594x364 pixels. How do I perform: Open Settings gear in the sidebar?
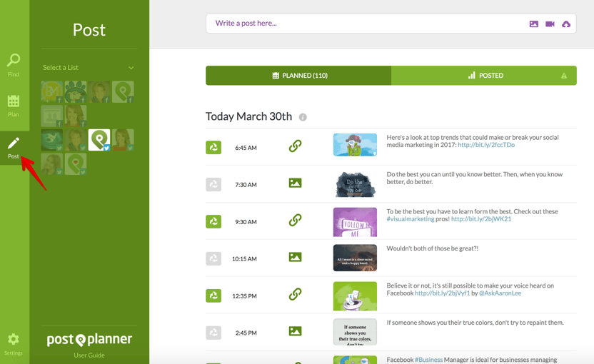14,344
